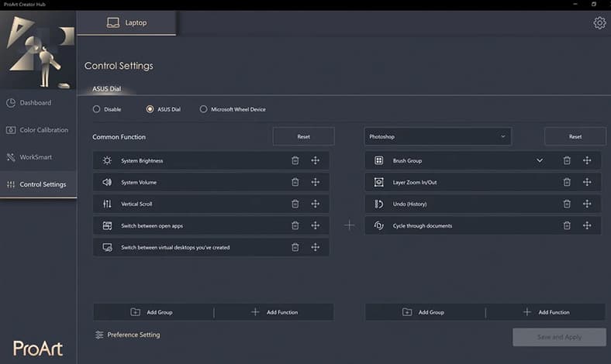Select Microsoft Wheel Device radio button
Viewport: 611px width, 364px height.
pos(203,109)
